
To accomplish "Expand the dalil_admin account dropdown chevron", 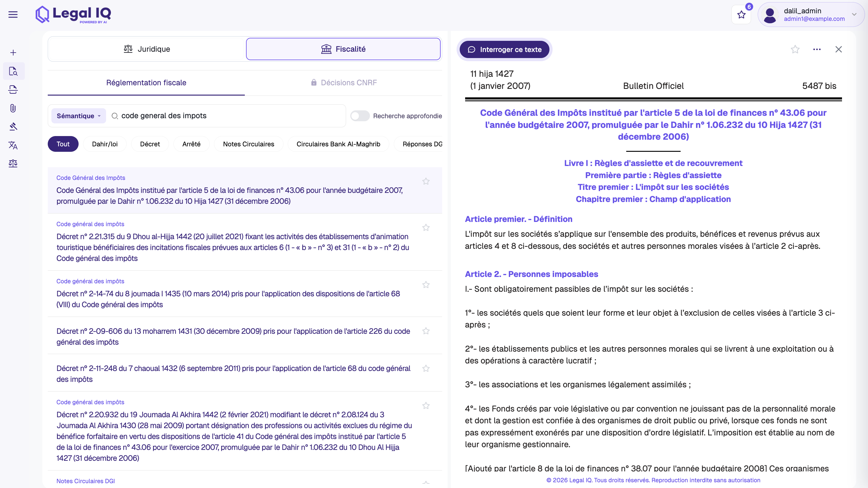I will coord(854,15).
